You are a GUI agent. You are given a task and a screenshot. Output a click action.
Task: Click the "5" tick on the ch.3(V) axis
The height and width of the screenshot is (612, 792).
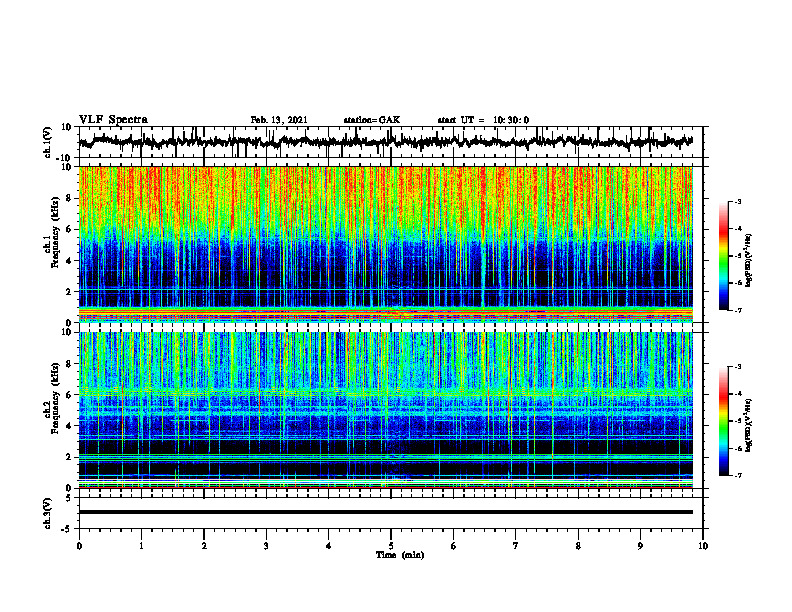70,498
